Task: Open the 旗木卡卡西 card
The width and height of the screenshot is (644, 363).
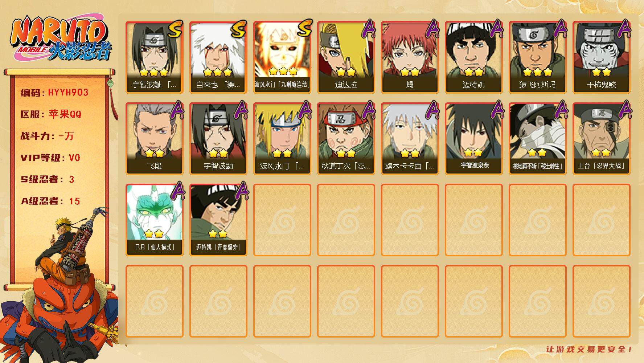Action: point(410,139)
